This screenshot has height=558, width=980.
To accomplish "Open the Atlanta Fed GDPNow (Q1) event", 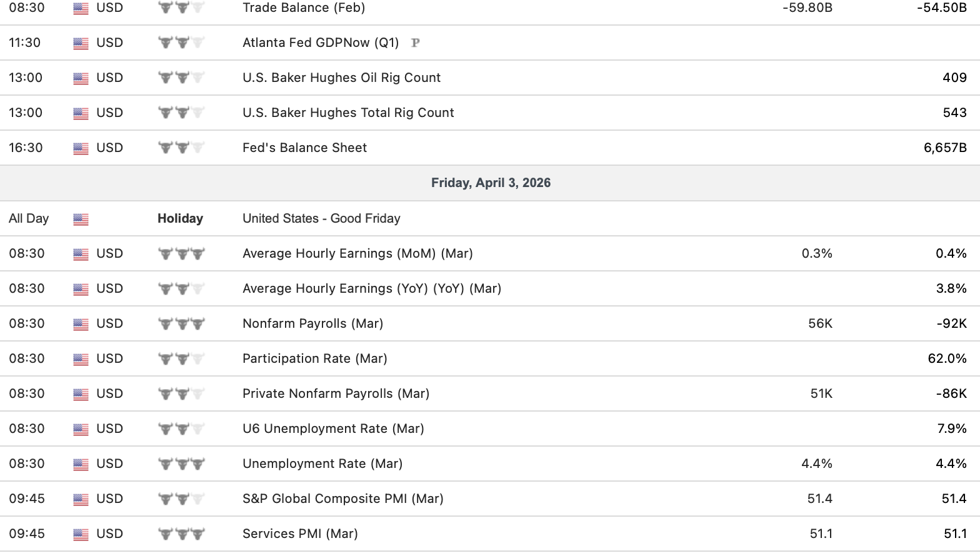I will point(321,43).
